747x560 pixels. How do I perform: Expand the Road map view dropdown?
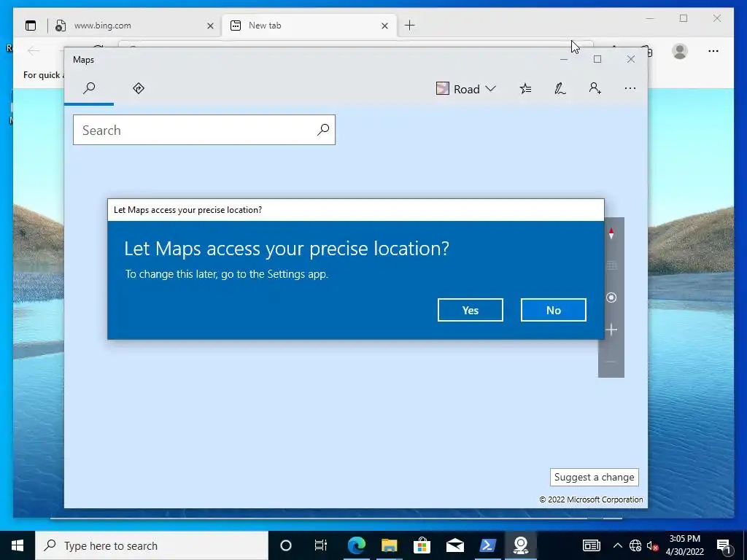[466, 89]
